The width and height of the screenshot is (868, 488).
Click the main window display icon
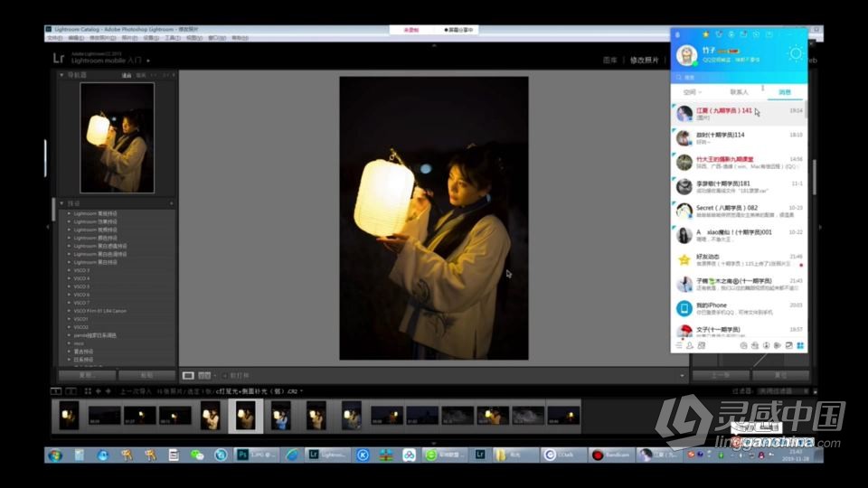56,391
